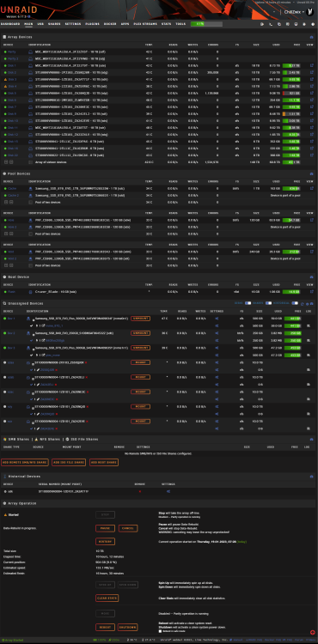Mount the ZA2HNE3C disk

point(140,392)
